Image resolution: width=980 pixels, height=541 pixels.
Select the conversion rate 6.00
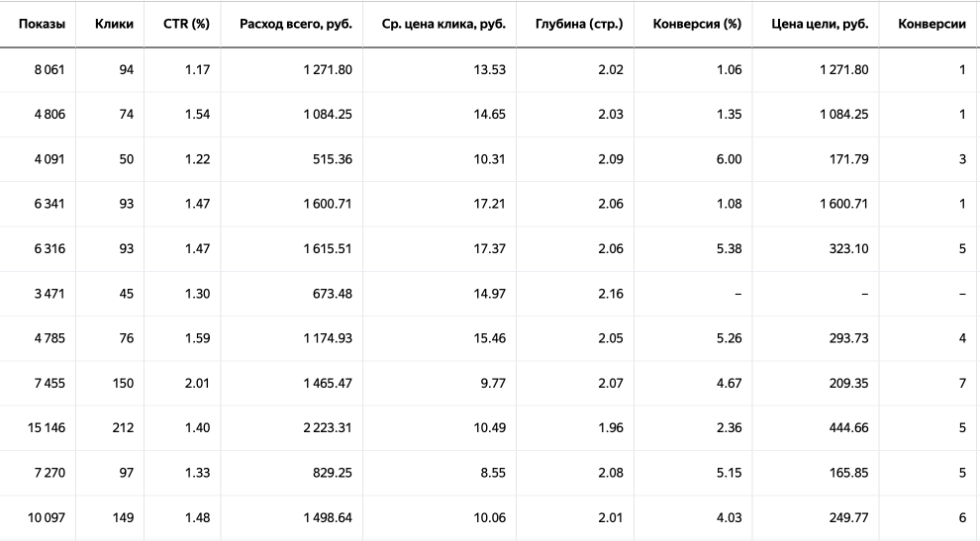click(x=729, y=159)
